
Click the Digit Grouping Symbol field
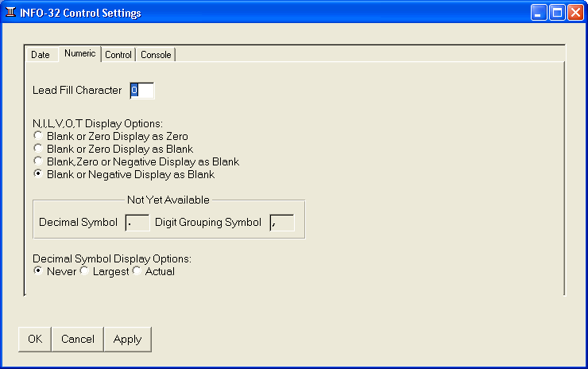pos(282,223)
